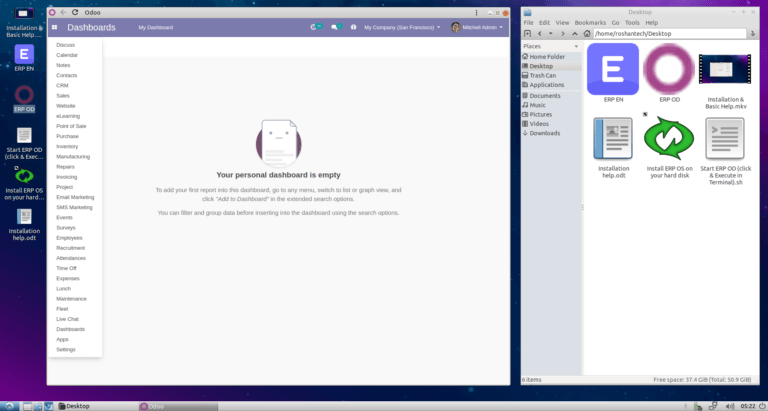This screenshot has width=768, height=411.
Task: Click Mitchell Admin avatar picture
Action: coord(456,27)
